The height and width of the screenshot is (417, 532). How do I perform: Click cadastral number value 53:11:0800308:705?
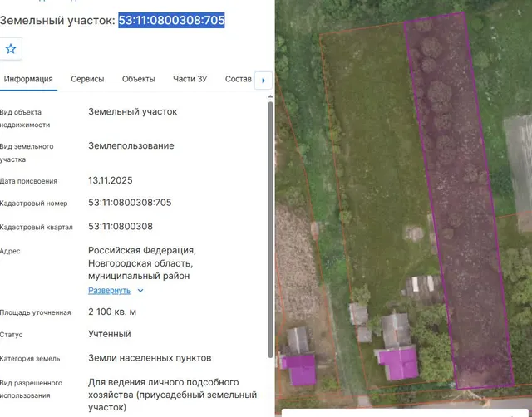pos(130,203)
